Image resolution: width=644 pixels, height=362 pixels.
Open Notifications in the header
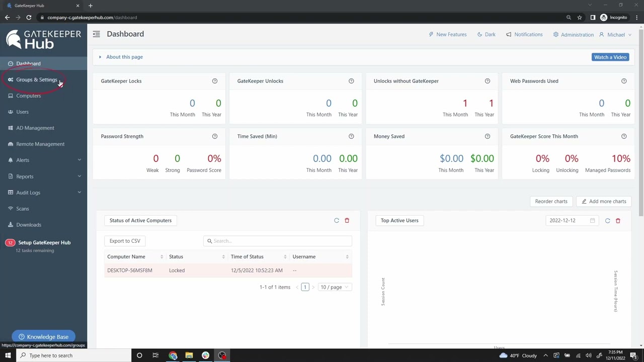524,35
